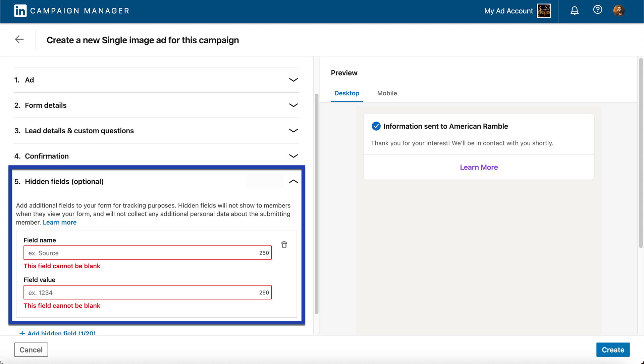Select the Form details section title

[x=46, y=105]
